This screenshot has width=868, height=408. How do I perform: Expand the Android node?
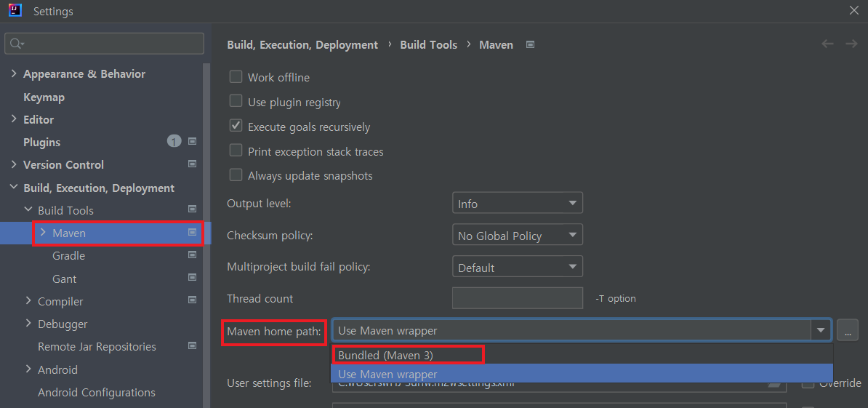pos(28,369)
